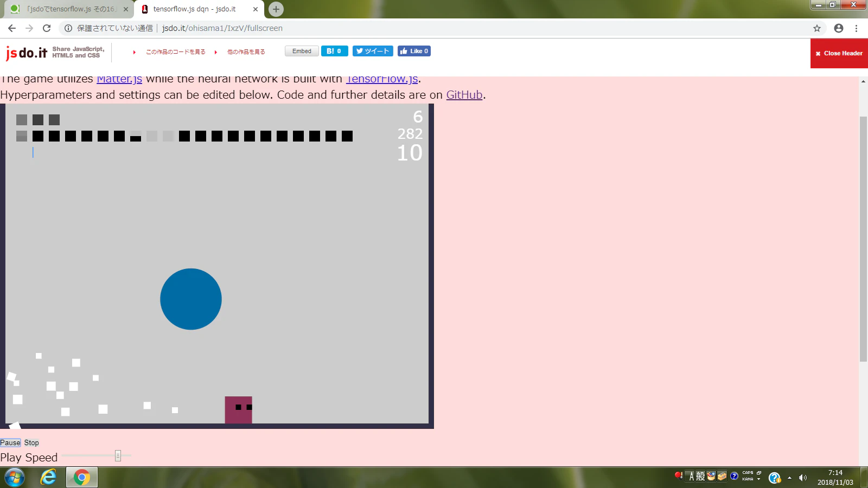Screen dimensions: 868x488
Task: Bookmark this page with star icon
Action: (817, 28)
